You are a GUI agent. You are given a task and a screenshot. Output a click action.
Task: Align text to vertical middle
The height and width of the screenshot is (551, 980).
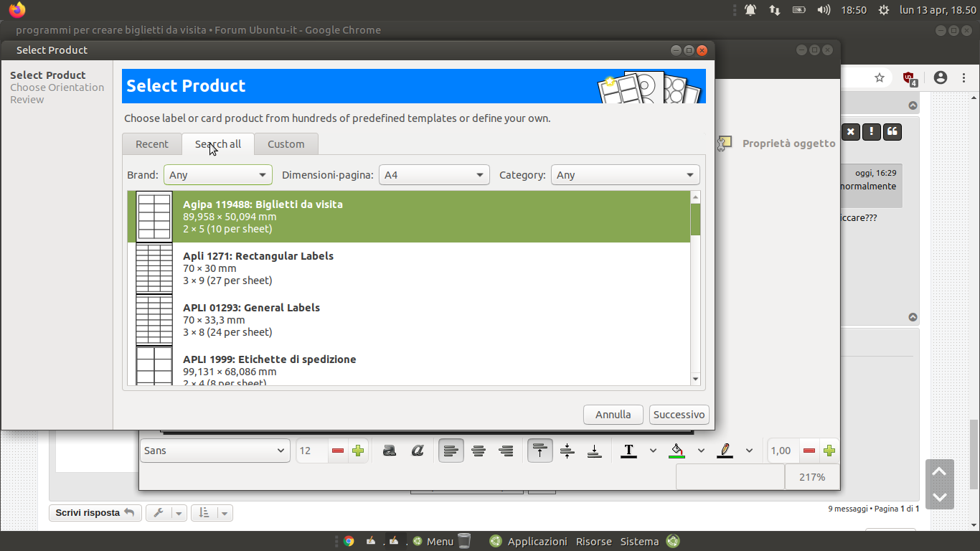coord(567,451)
